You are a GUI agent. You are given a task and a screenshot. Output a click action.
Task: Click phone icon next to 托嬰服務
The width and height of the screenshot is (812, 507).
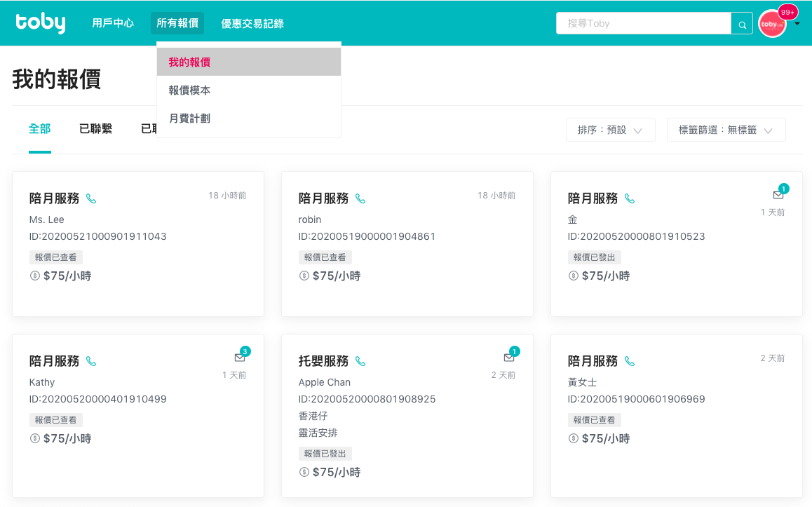coord(360,361)
